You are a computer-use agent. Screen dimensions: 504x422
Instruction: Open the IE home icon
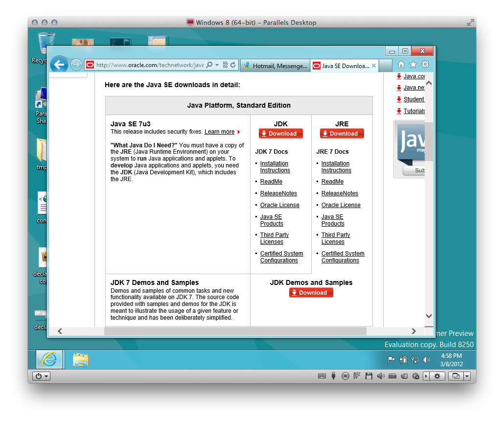coord(401,65)
